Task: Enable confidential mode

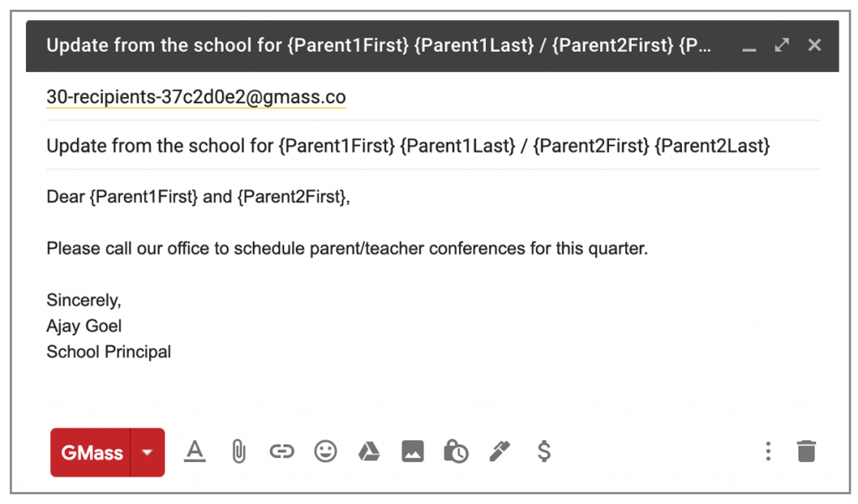Action: point(456,452)
